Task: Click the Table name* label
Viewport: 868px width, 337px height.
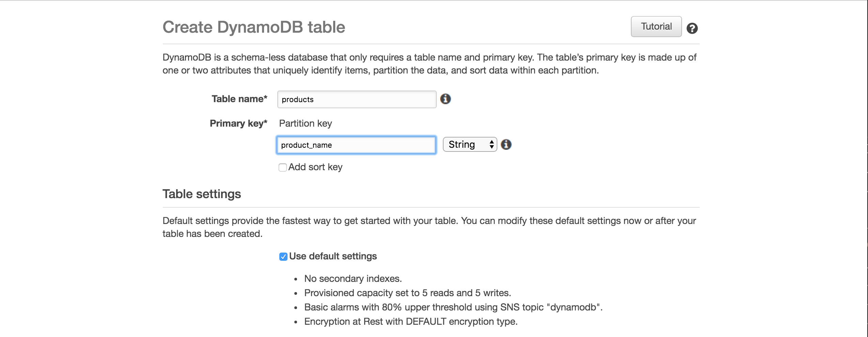Action: pos(239,99)
